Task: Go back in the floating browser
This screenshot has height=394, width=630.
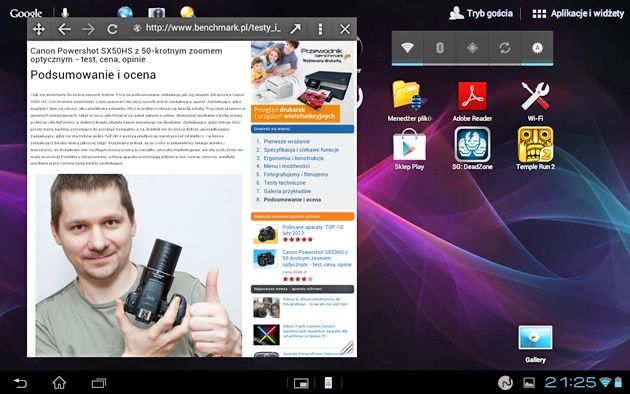Action: point(64,29)
